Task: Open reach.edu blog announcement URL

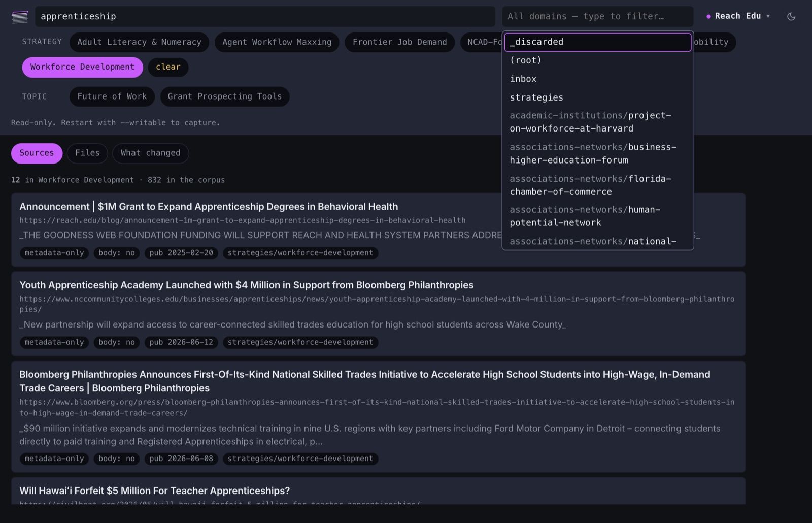Action: (243, 220)
